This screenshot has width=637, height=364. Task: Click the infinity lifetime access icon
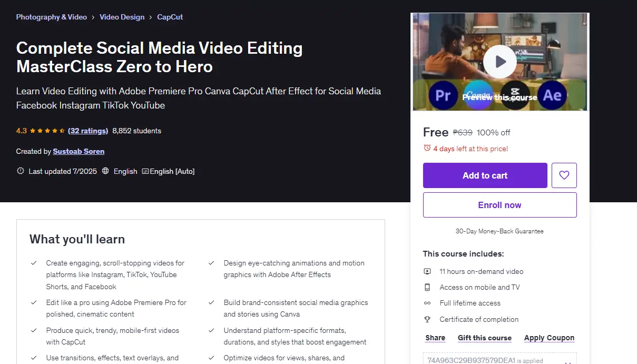coord(427,303)
